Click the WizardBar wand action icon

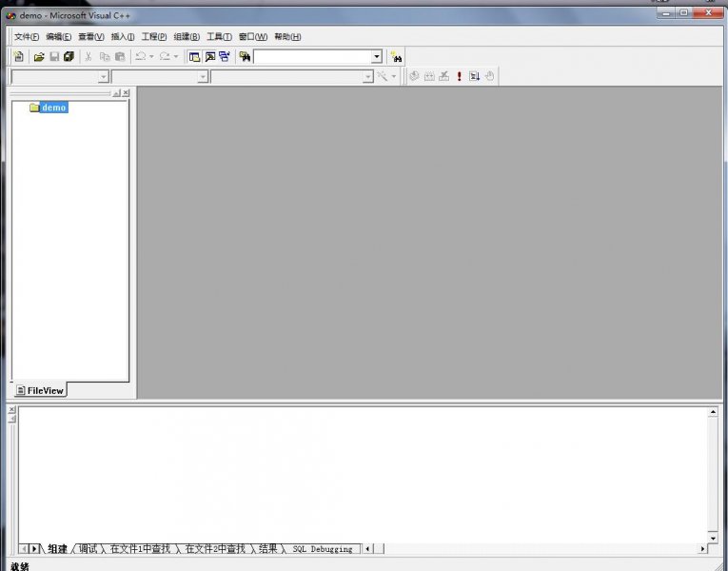pyautogui.click(x=383, y=76)
